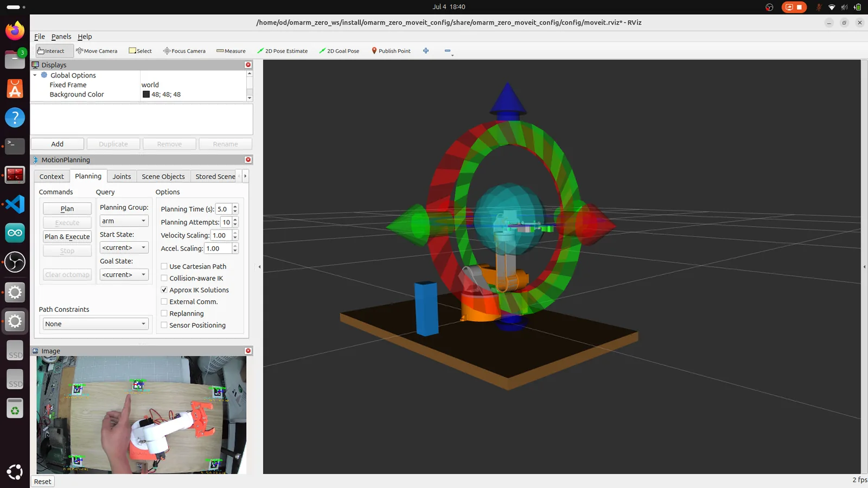868x488 pixels.
Task: Uncheck Approx IK Solutions
Action: pyautogui.click(x=164, y=290)
